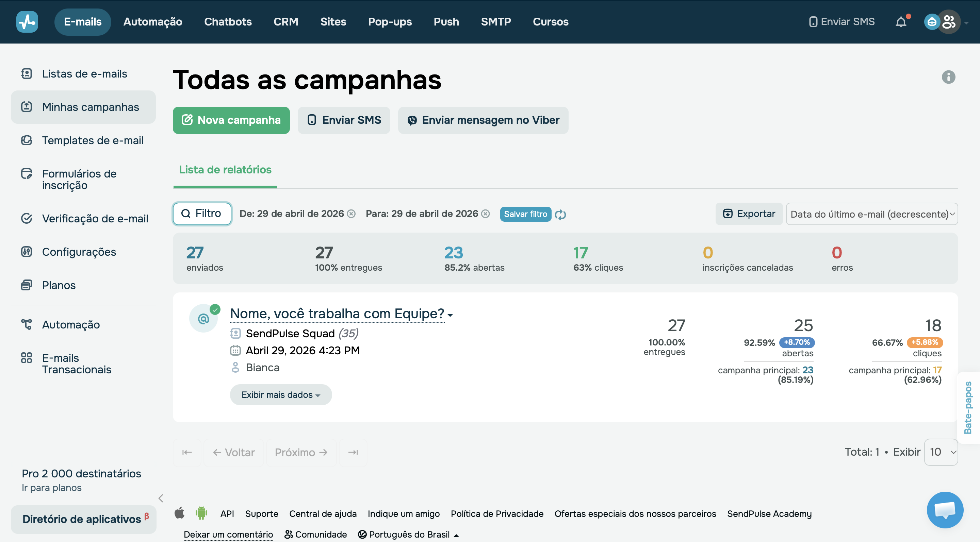Click Enviar mensagem no Viber button
980x542 pixels.
point(483,120)
